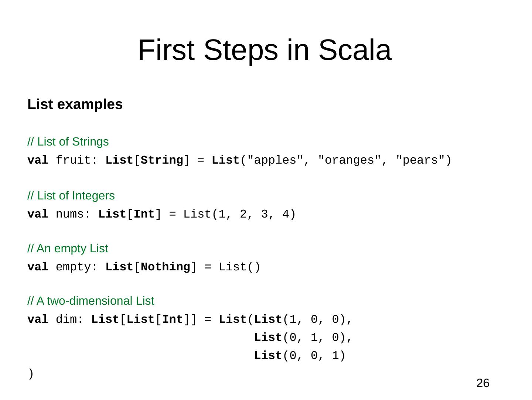Click the bold word "Nothing"
This screenshot has width=532, height=400.
tap(166, 267)
